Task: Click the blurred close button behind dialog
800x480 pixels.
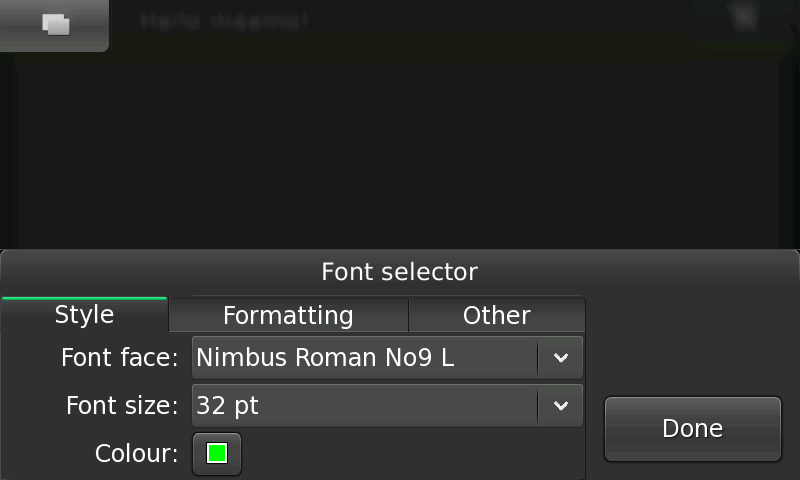Action: tap(743, 19)
